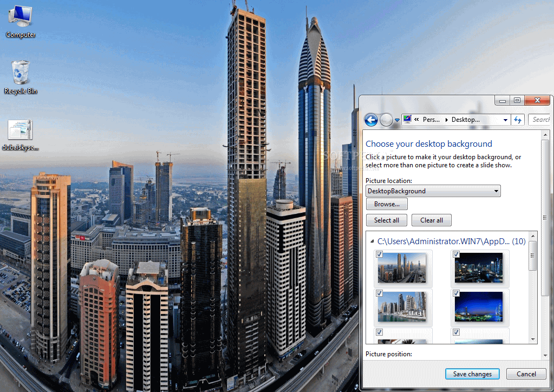Click the window's outer scrollbar up arrow
Viewport: 554px width, 392px height.
545,135
